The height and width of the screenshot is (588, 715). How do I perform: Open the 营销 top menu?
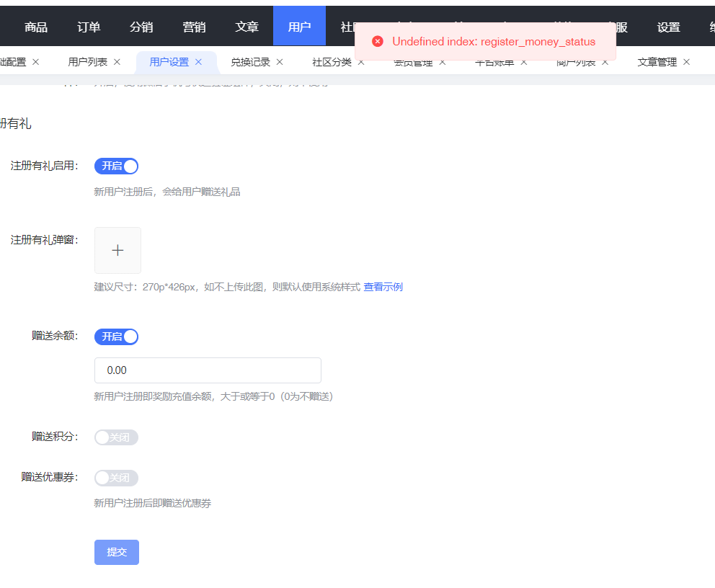(195, 27)
